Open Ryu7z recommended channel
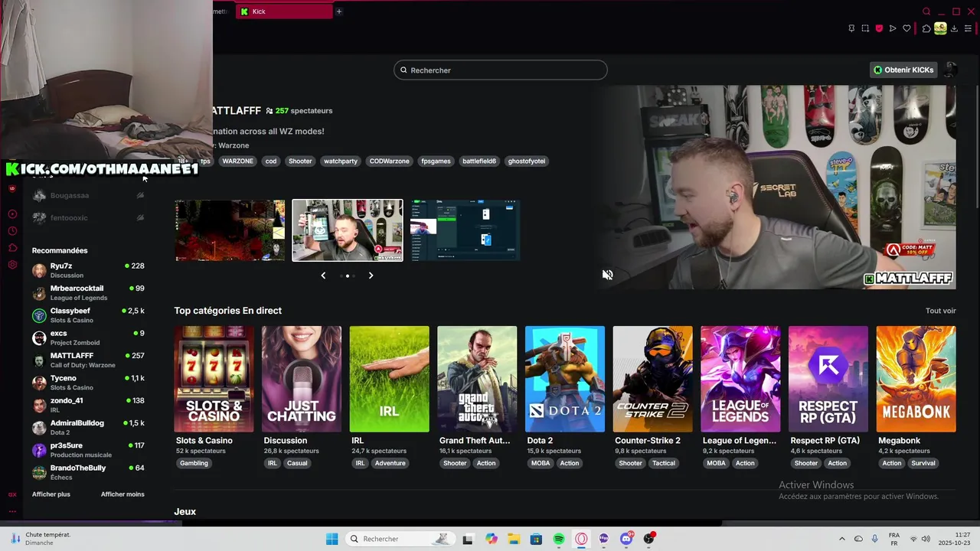 click(88, 270)
